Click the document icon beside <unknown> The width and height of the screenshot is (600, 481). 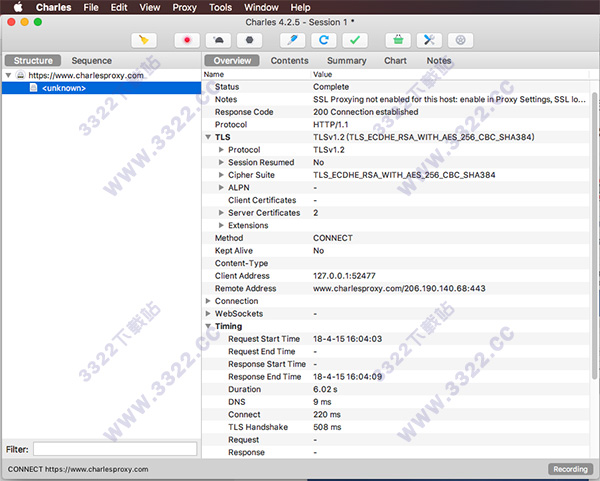point(34,88)
